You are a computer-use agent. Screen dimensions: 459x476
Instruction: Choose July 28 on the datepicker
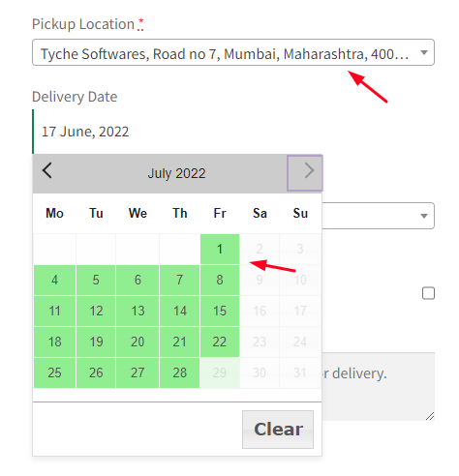point(180,372)
